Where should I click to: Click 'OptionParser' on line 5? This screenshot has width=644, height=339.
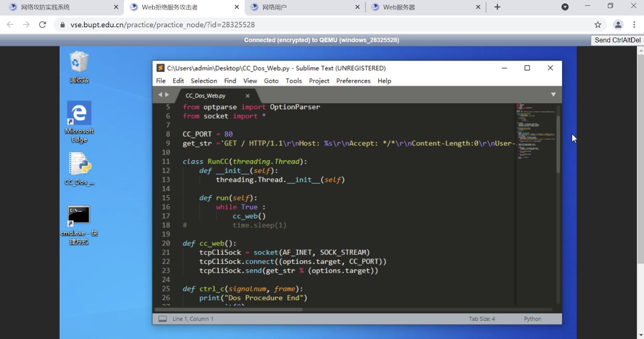point(295,107)
